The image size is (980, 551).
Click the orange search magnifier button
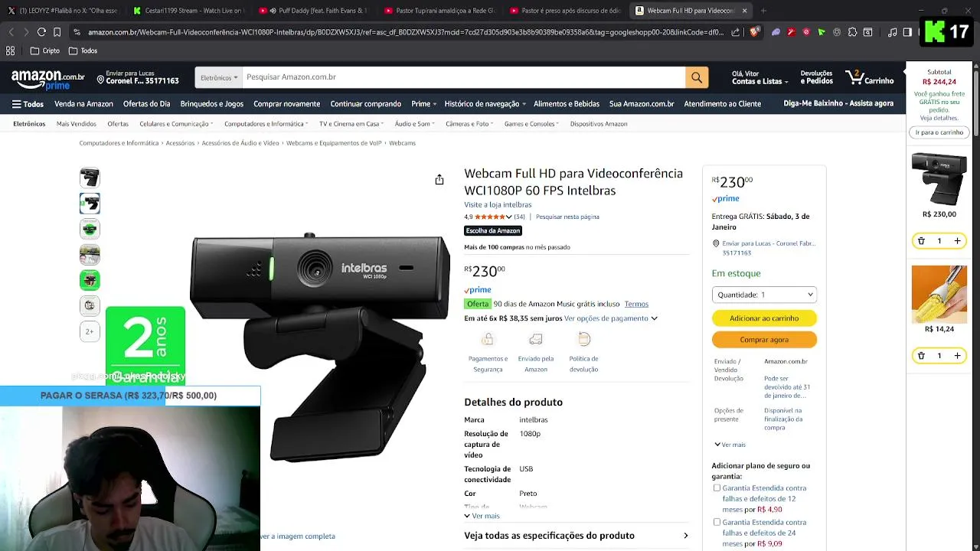click(x=696, y=77)
